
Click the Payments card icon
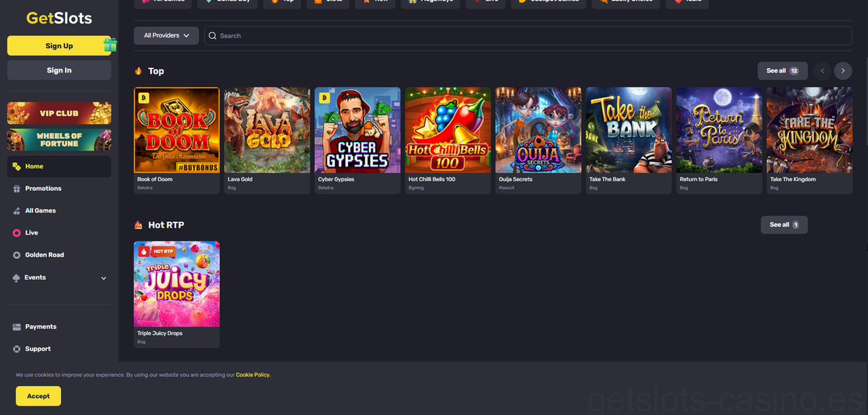(x=17, y=327)
